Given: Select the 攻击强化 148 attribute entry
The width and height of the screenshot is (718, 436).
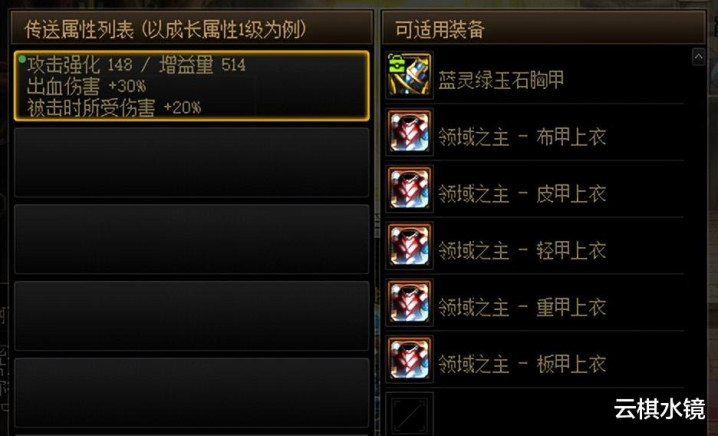Looking at the screenshot, I should pyautogui.click(x=191, y=86).
